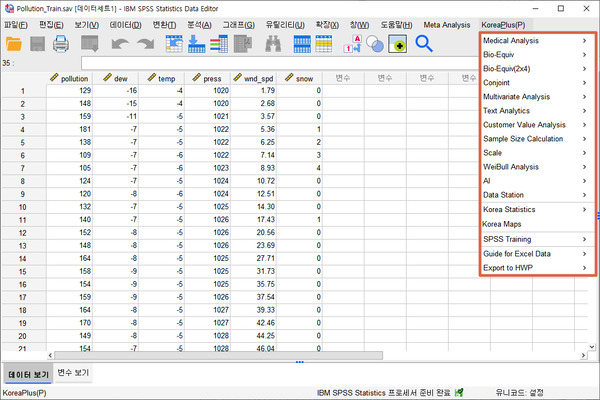Click the Split file icon
Screen dimensions: 600x400
tap(302, 44)
